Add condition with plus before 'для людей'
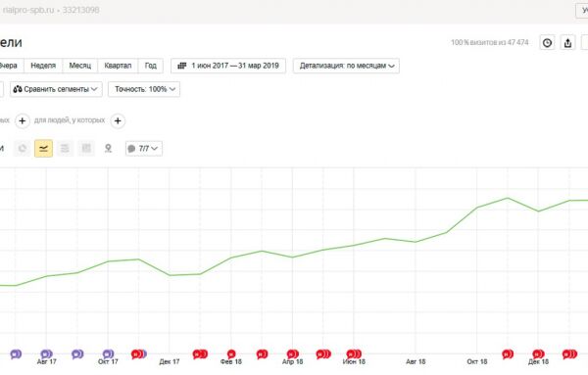This screenshot has width=588, height=375. click(x=23, y=121)
